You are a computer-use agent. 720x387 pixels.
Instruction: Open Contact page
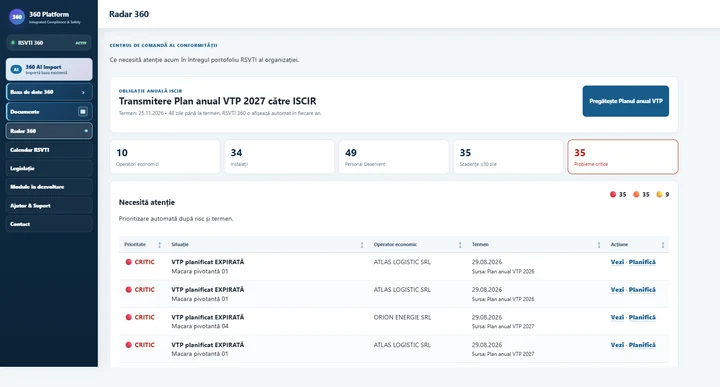point(49,224)
